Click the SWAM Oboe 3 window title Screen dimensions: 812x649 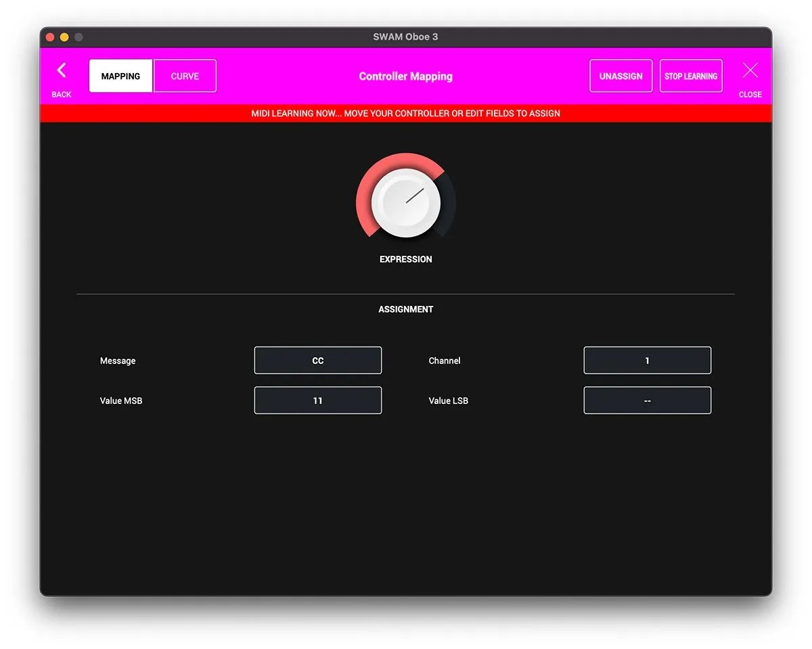(x=405, y=37)
